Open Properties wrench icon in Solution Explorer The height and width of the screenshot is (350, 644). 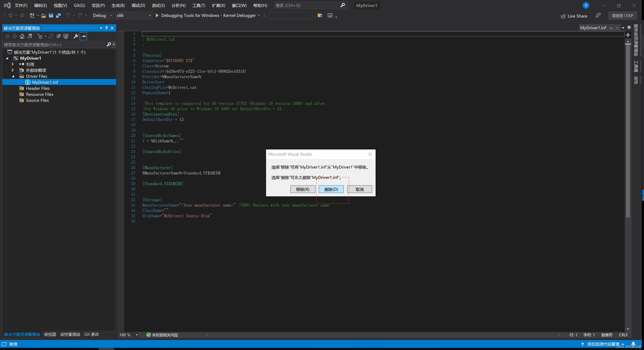pos(76,36)
